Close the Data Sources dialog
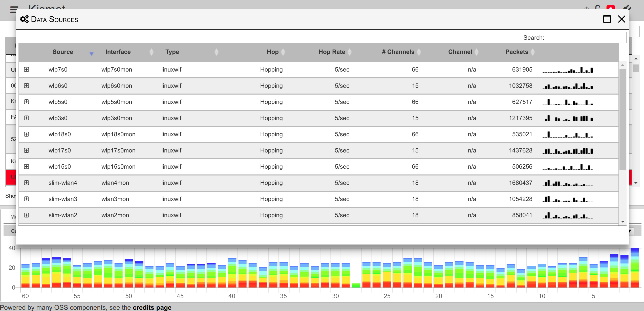644x311 pixels. pos(621,19)
